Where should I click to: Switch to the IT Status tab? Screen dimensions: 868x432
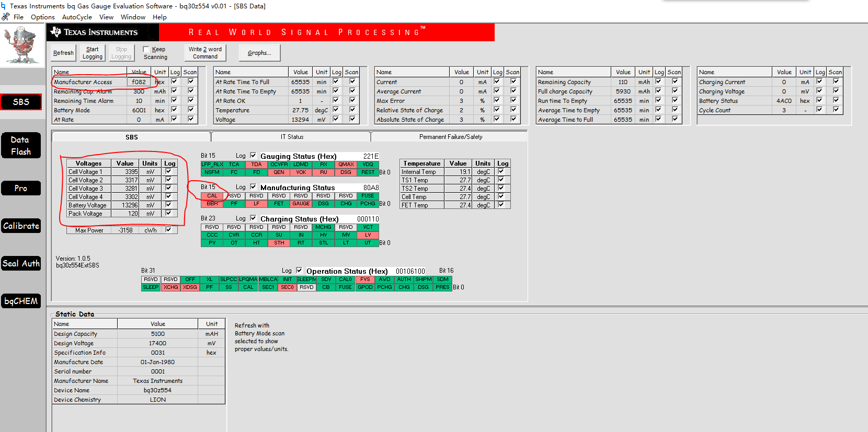point(292,137)
